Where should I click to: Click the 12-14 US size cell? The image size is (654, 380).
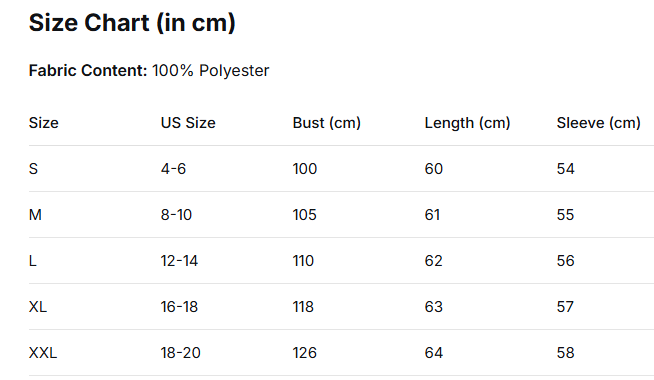(x=179, y=261)
